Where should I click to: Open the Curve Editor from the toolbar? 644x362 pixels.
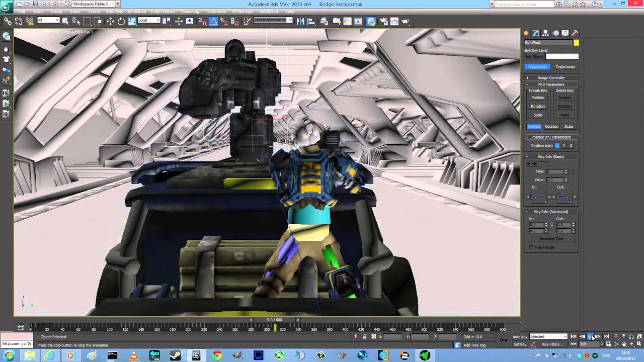pos(347,21)
